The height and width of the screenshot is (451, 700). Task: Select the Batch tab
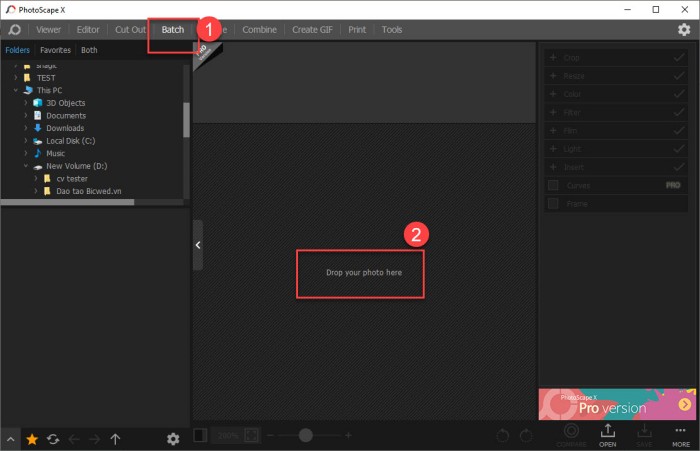point(173,30)
